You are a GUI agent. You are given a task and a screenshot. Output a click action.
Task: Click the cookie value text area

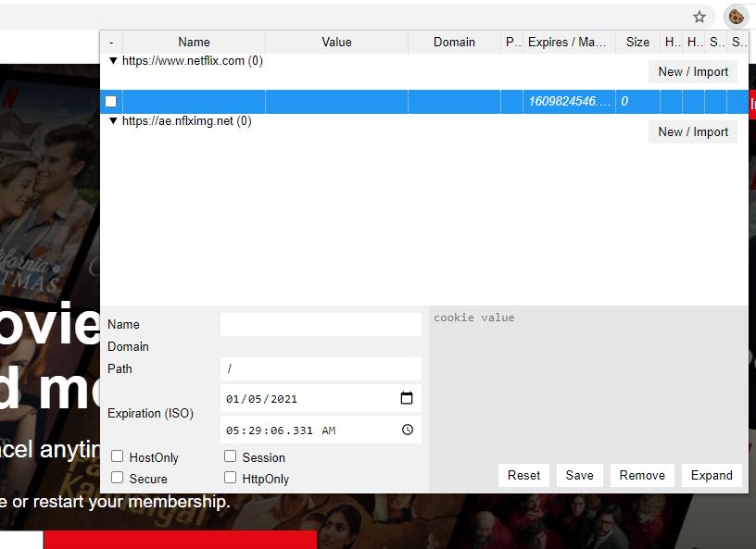[588, 383]
